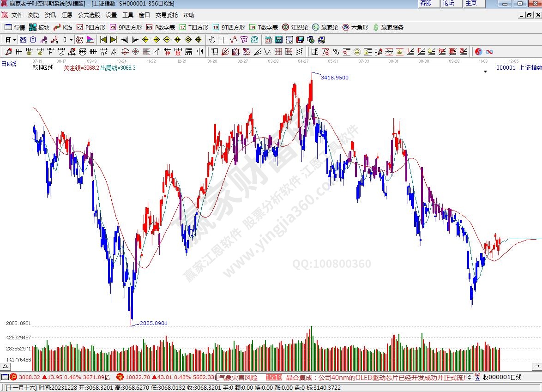Toggle the crosshair cursor tool
This screenshot has width=542, height=392.
pyautogui.click(x=223, y=39)
